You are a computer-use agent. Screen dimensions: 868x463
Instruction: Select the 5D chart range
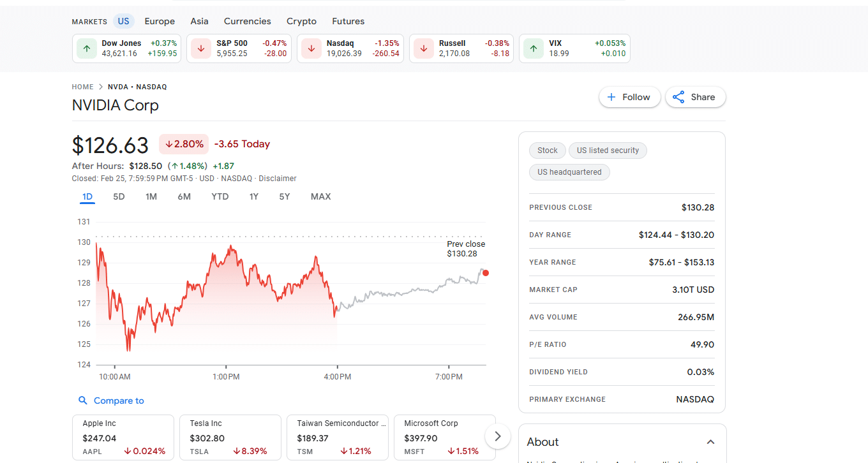(119, 196)
